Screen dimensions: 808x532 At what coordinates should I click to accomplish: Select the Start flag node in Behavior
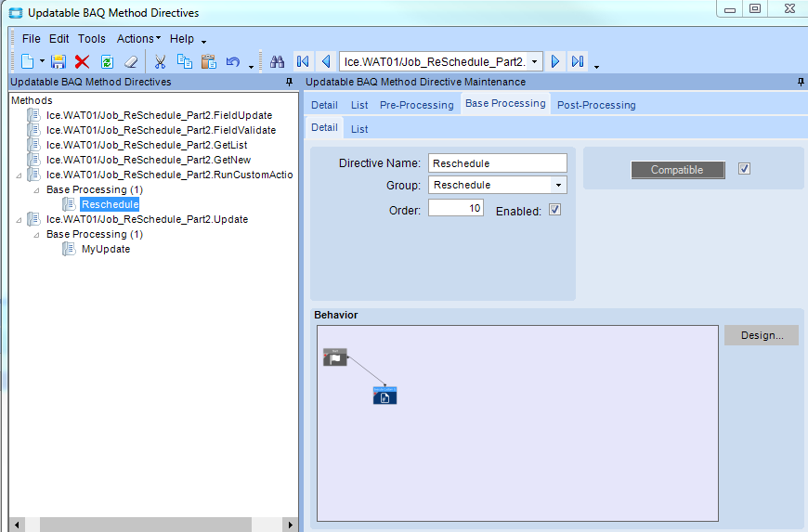[x=335, y=357]
